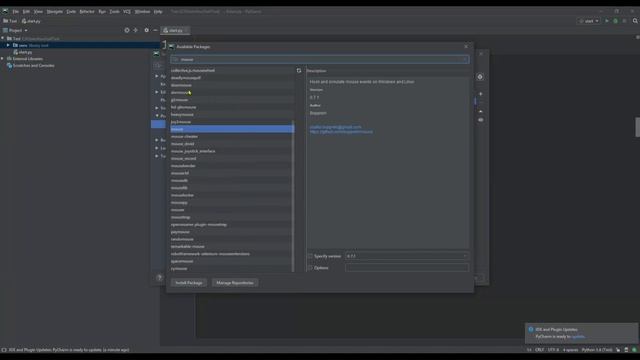Screen dimensions: 640x360
Task: Click start.py breadcrumb in navigation bar
Action: 31,21
